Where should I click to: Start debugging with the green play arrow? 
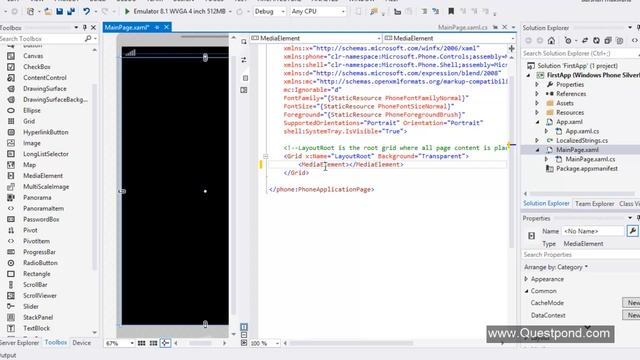[x=127, y=11]
